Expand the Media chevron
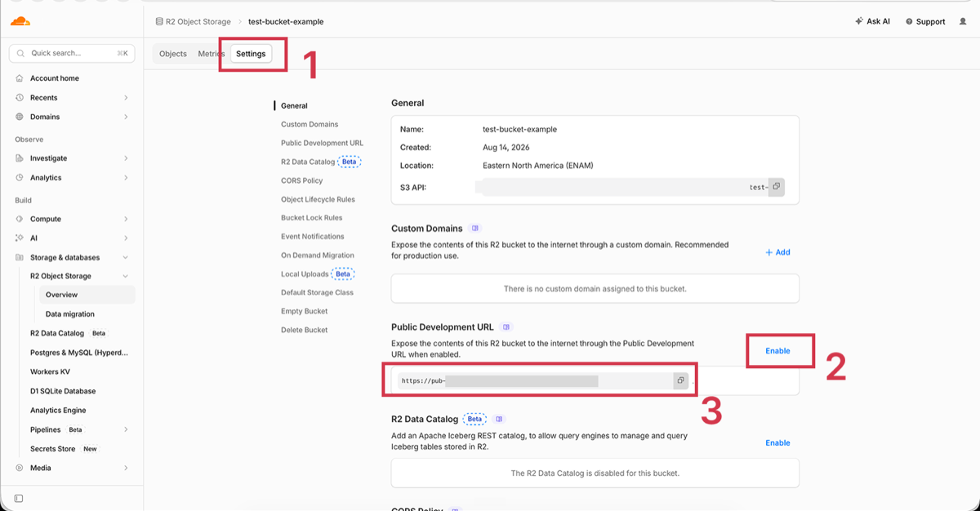Image resolution: width=980 pixels, height=511 pixels. [x=126, y=468]
